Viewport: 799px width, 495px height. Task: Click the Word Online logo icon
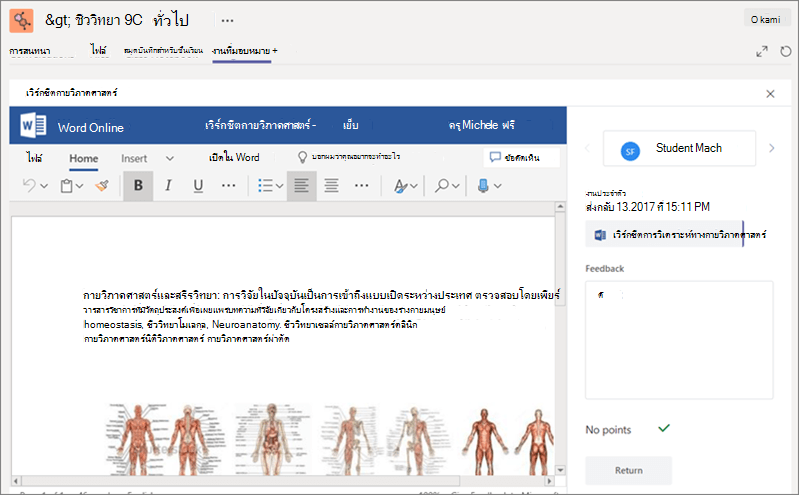[34, 125]
